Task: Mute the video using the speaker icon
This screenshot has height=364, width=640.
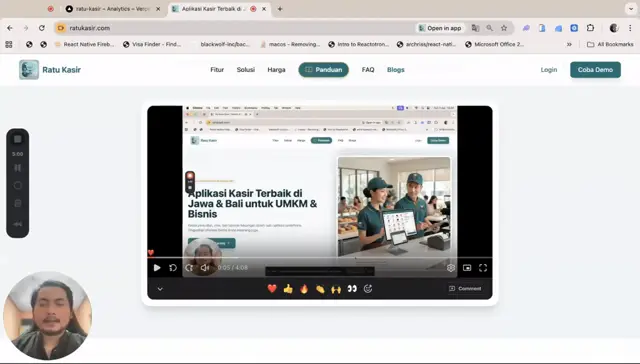Action: 205,268
